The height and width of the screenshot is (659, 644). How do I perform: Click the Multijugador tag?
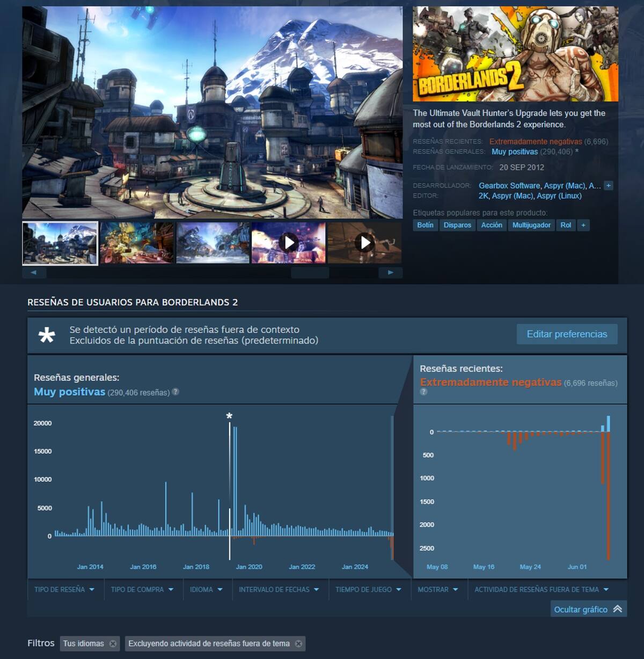coord(531,225)
